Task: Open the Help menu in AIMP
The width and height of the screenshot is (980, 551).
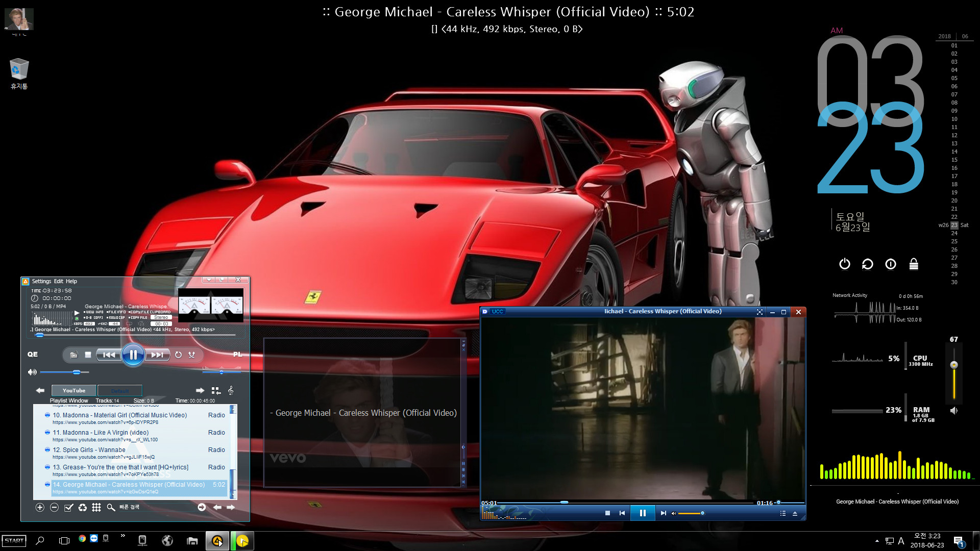Action: (x=71, y=281)
